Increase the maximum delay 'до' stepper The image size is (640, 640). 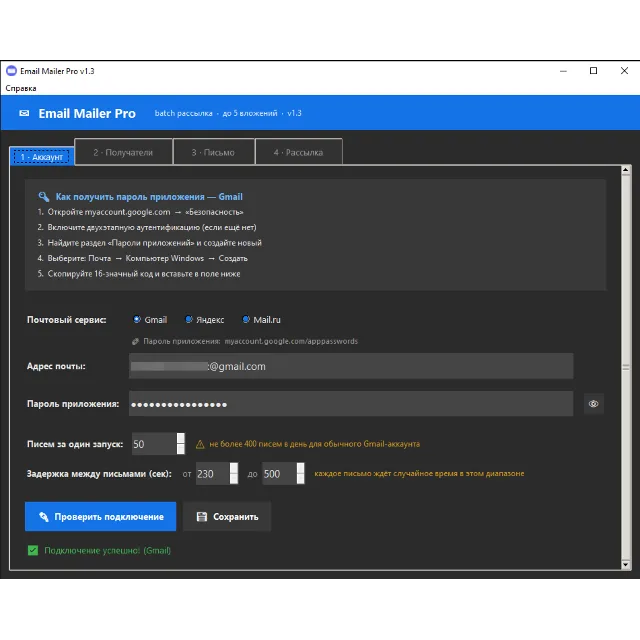[x=300, y=468]
